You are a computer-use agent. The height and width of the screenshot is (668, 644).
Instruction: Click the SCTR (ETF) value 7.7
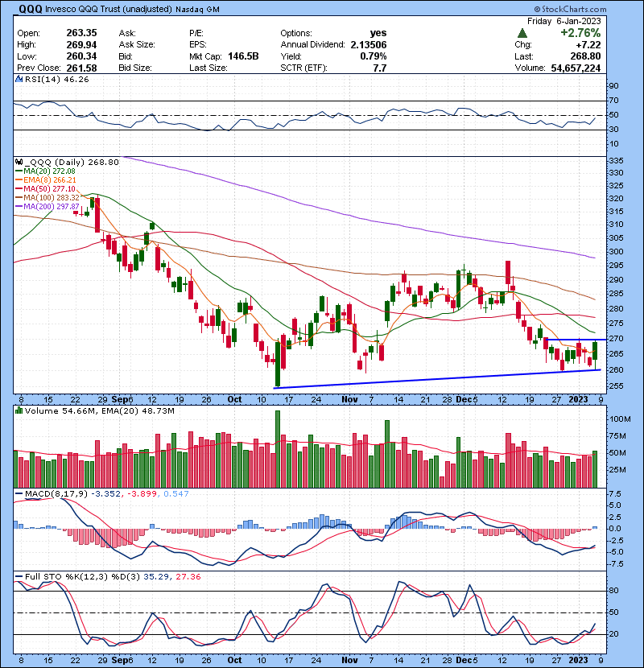(x=380, y=68)
